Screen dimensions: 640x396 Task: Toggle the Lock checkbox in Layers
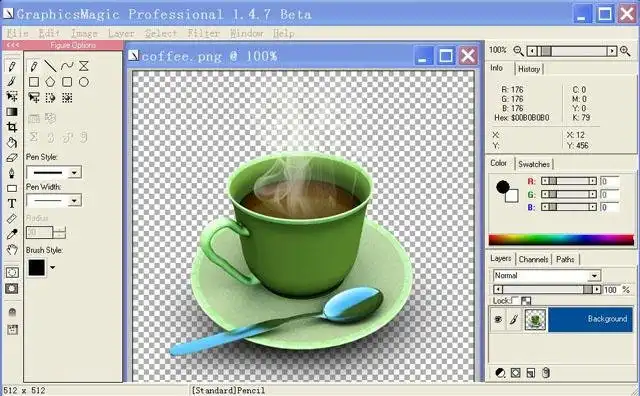pos(515,300)
